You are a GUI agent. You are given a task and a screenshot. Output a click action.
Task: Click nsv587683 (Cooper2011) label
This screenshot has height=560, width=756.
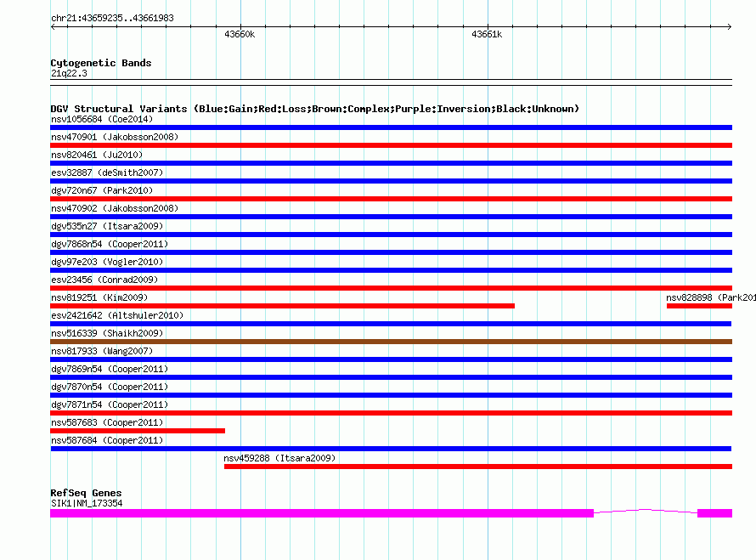[107, 422]
